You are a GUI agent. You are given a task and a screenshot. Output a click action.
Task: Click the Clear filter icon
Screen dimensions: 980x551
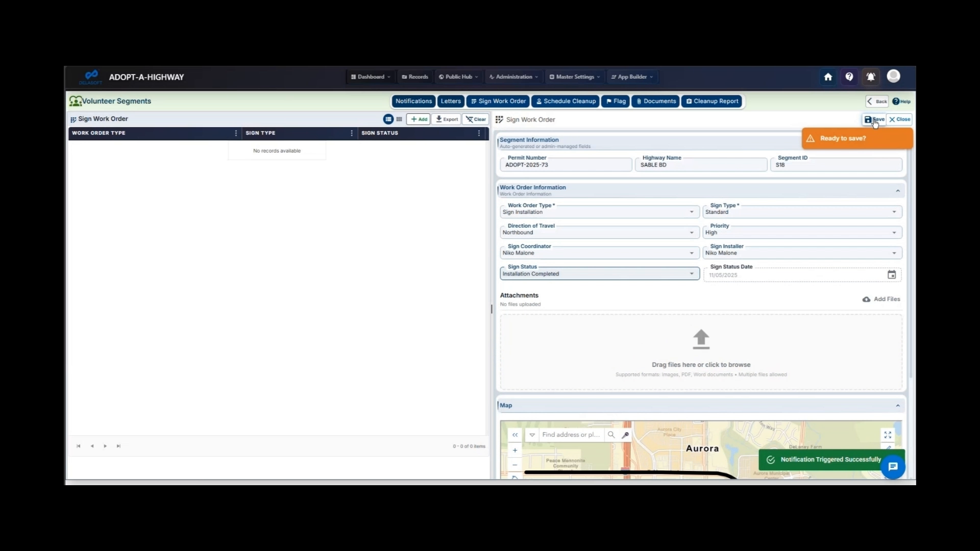pos(475,119)
